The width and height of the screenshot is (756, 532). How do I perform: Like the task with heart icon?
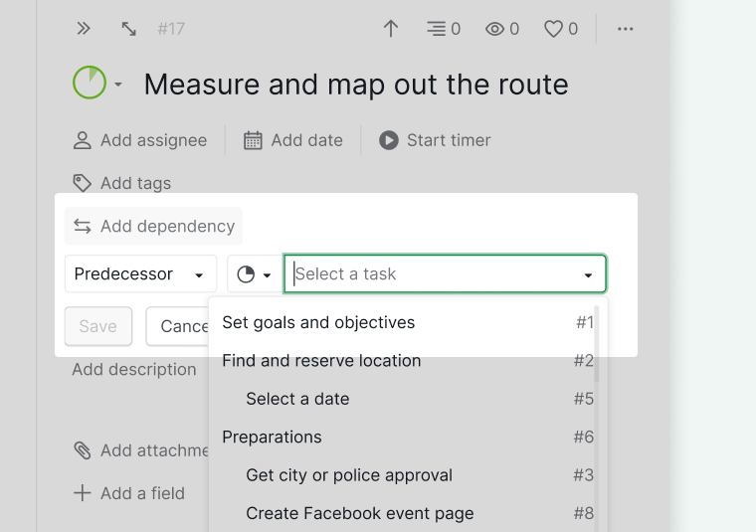point(561,29)
